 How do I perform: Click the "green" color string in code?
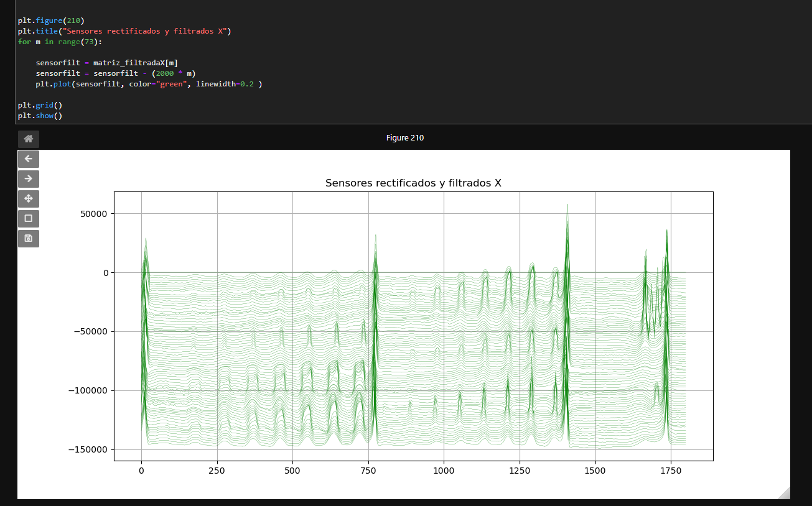coord(172,84)
